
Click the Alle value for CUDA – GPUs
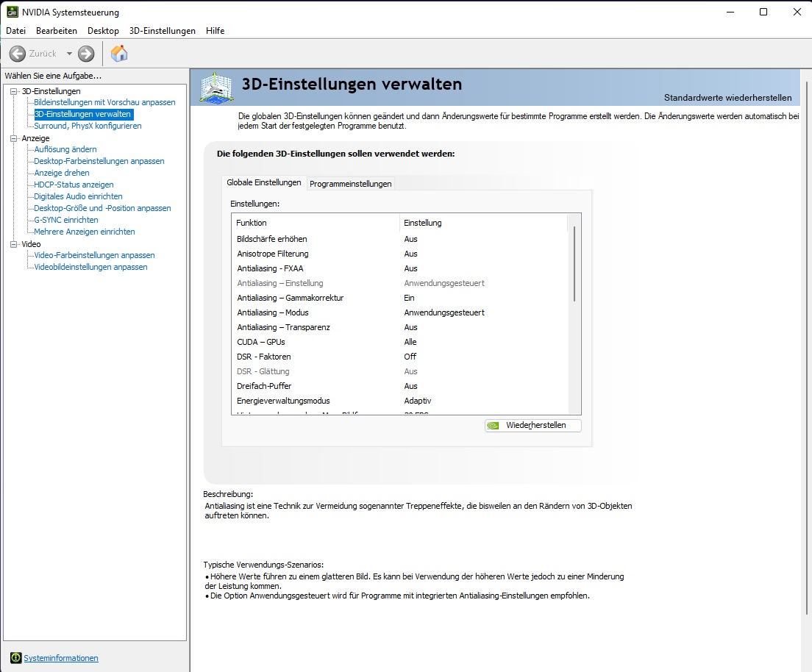click(410, 342)
